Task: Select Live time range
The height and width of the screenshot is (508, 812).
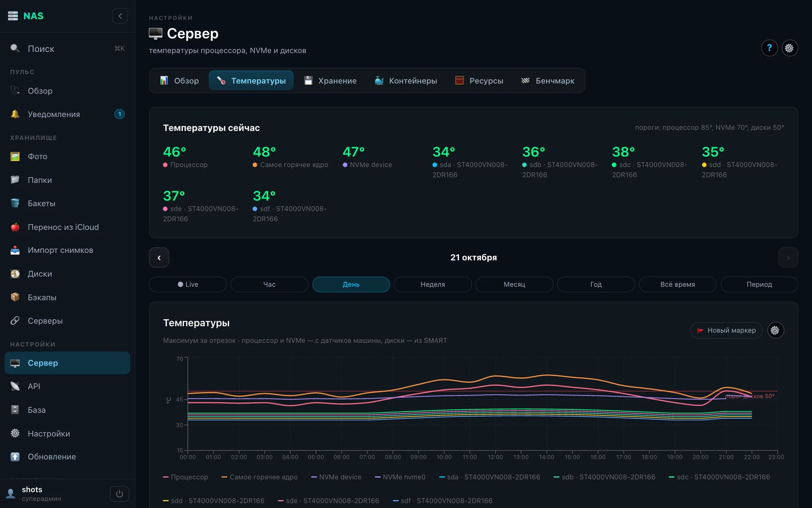Action: coord(188,284)
